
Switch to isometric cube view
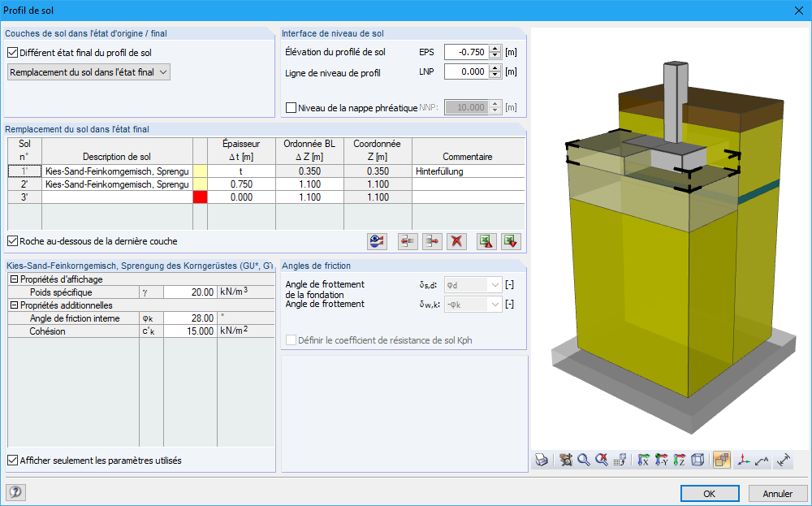pyautogui.click(x=698, y=460)
